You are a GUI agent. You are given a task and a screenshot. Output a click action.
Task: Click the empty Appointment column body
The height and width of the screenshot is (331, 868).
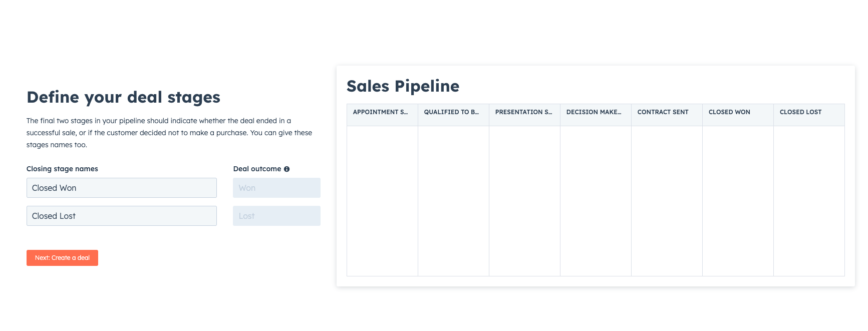[382, 200]
